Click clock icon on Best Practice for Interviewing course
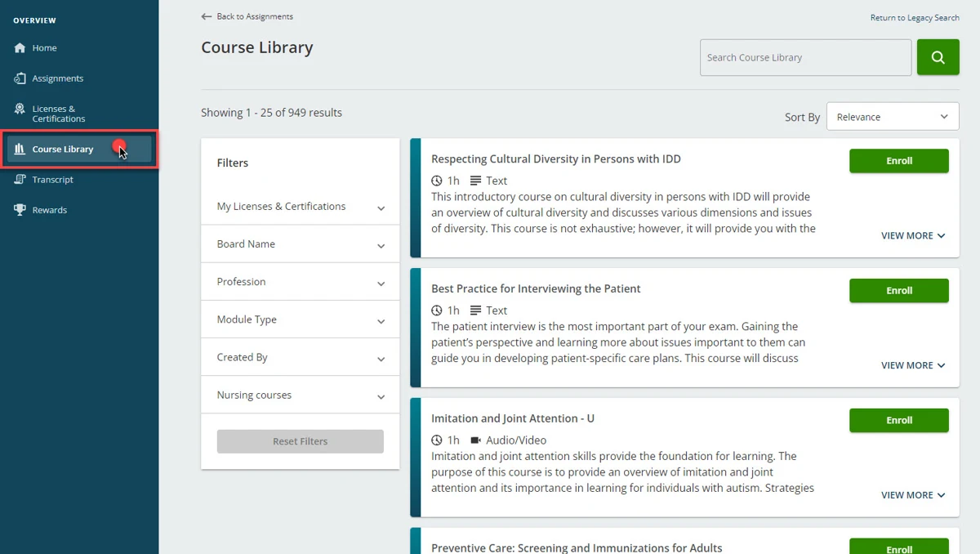 coord(437,311)
